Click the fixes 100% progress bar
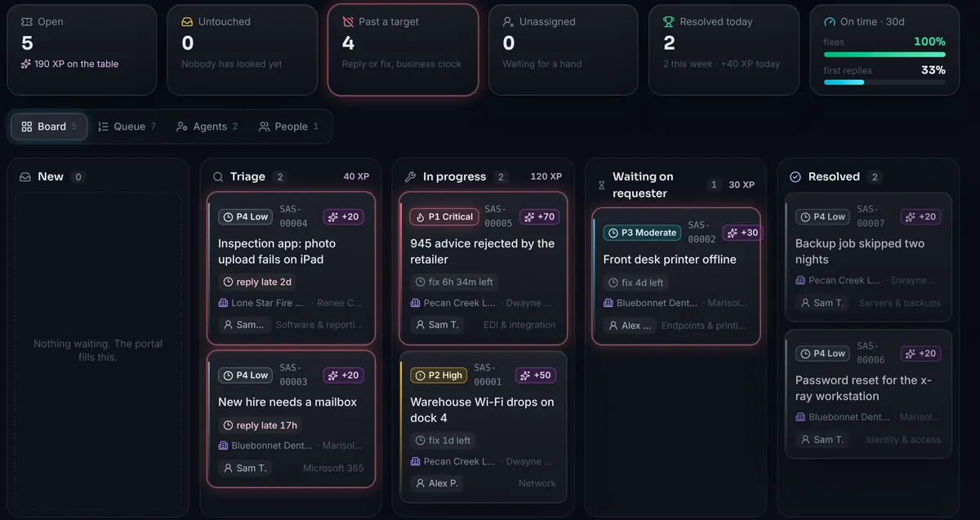This screenshot has height=520, width=980. click(x=884, y=54)
